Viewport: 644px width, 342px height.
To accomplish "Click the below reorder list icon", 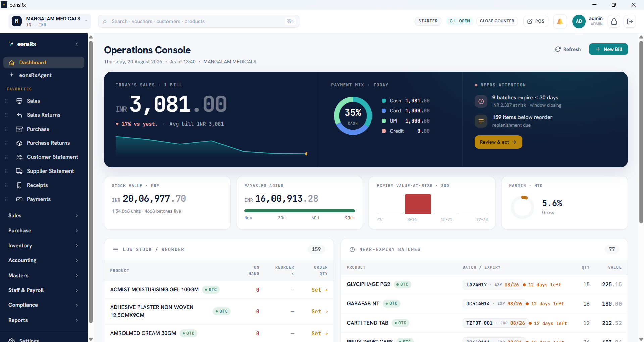I will 481,121.
